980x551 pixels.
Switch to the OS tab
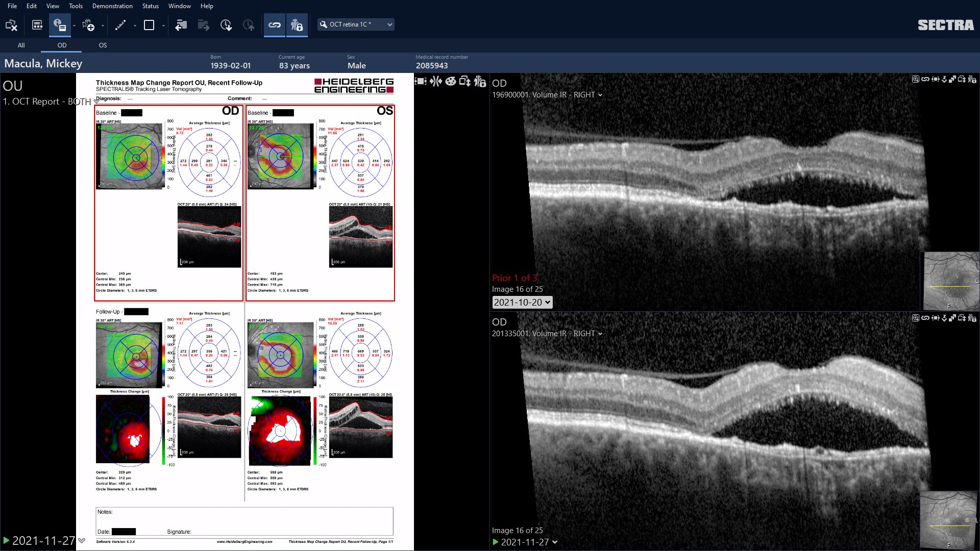[x=102, y=45]
